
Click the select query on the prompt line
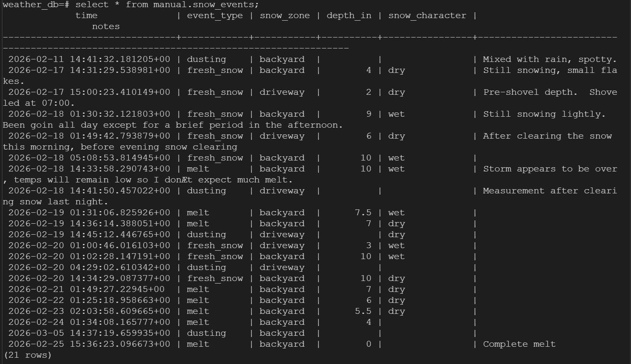(x=167, y=5)
